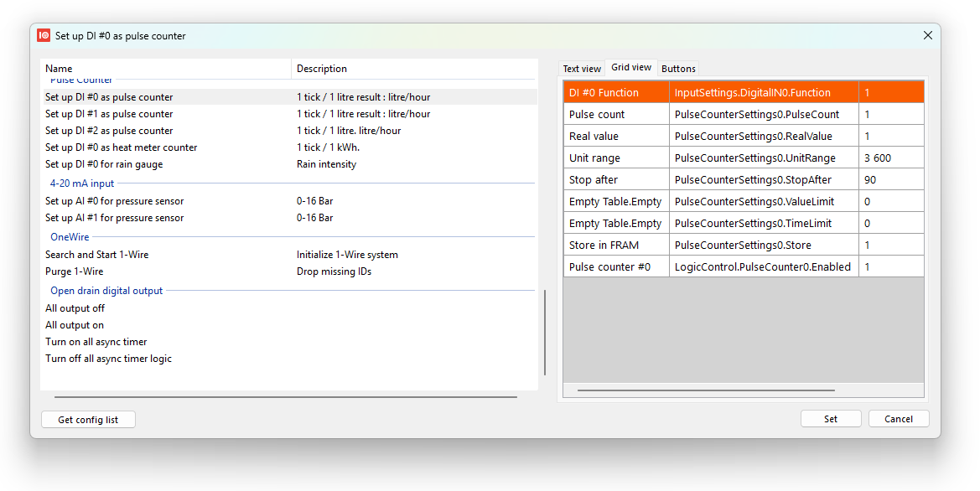Click the config list vertical scrollbar
Viewport: 980px width, 491px height.
coord(545,333)
